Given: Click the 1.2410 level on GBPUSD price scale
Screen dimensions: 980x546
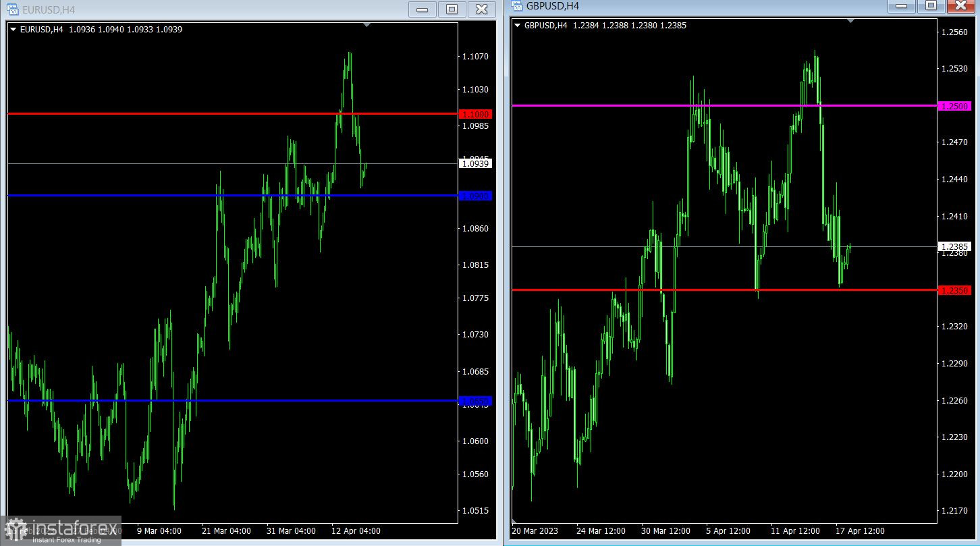Looking at the screenshot, I should pos(954,217).
